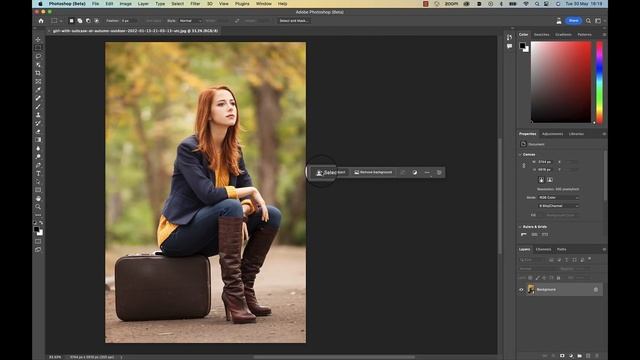Select the Hand tool
The height and width of the screenshot is (360, 640).
tap(38, 198)
